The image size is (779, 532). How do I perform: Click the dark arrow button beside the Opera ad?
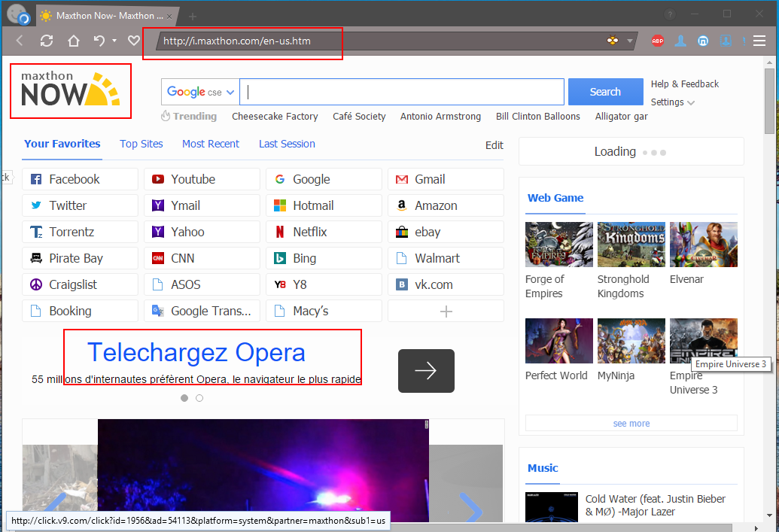tap(426, 371)
